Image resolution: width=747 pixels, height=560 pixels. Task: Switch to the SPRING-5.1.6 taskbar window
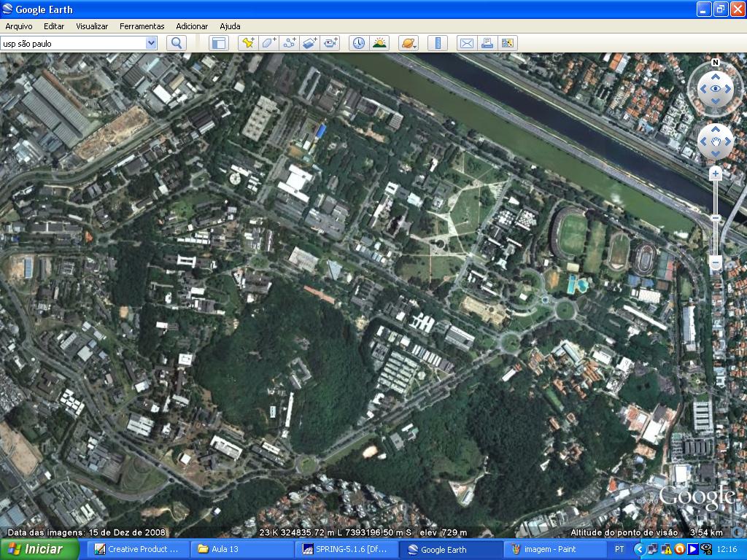[347, 549]
